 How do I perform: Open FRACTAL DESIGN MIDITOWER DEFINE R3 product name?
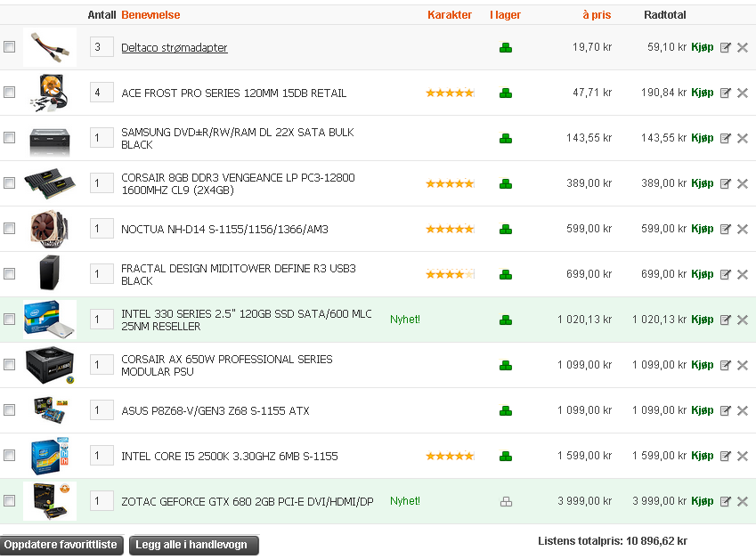point(238,275)
